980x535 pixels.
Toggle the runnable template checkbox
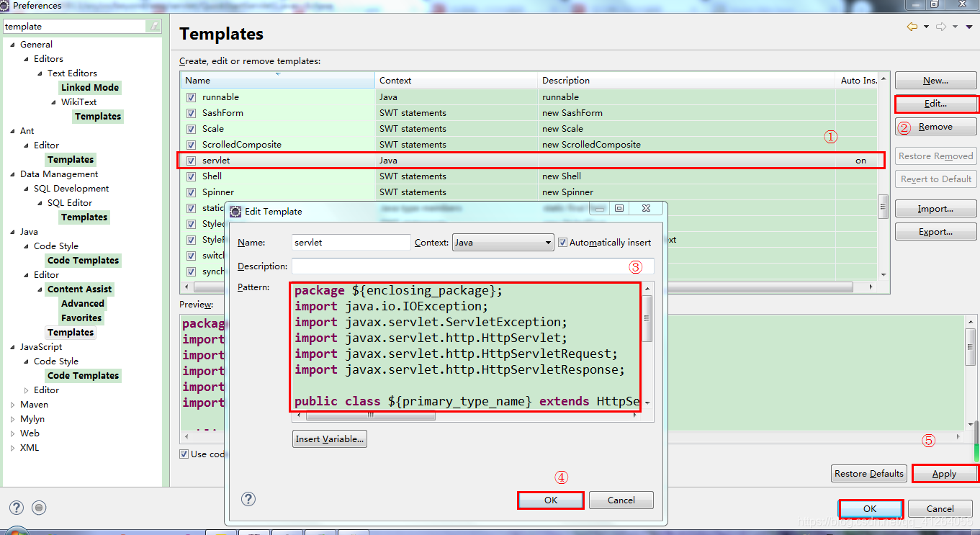191,97
